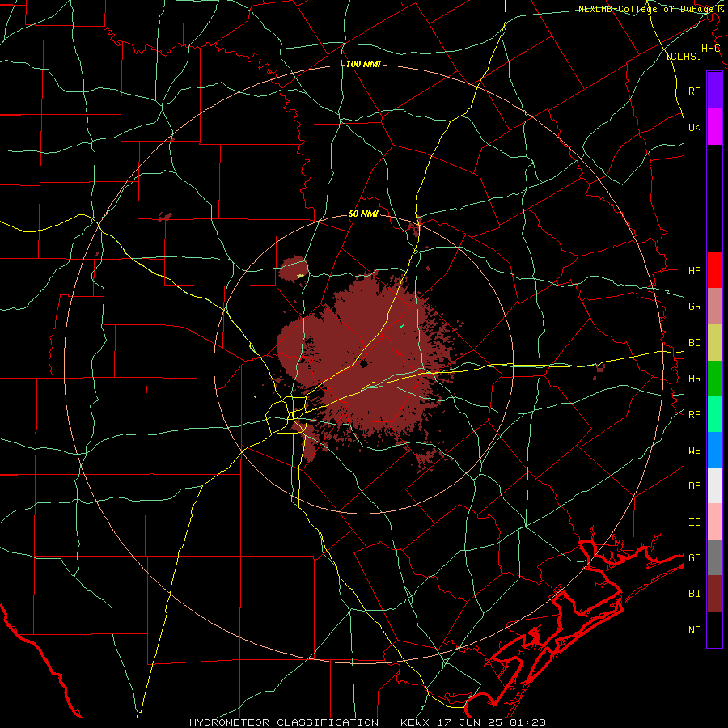Select the WS blue legend swatch
The image size is (728, 728).
[x=714, y=450]
